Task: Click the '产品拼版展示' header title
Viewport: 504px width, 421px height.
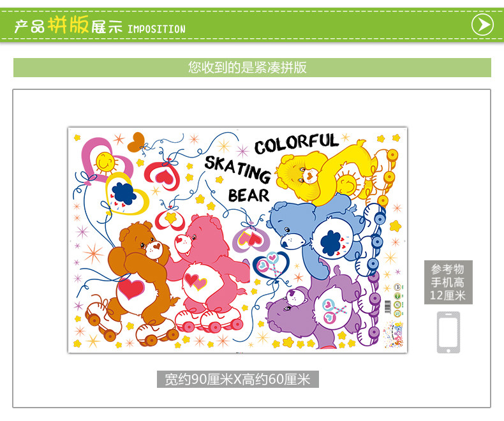Action: point(68,26)
